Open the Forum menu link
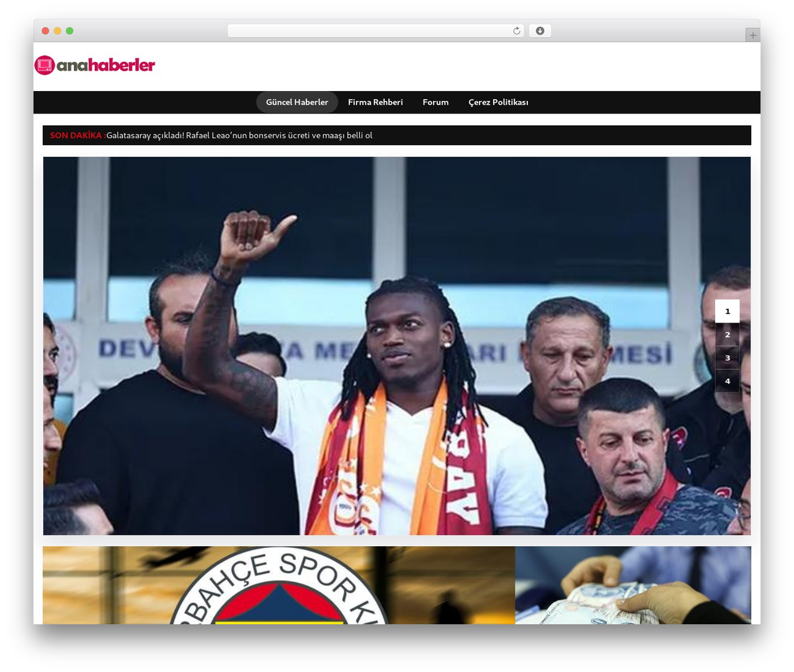Image resolution: width=794 pixels, height=672 pixels. [435, 102]
